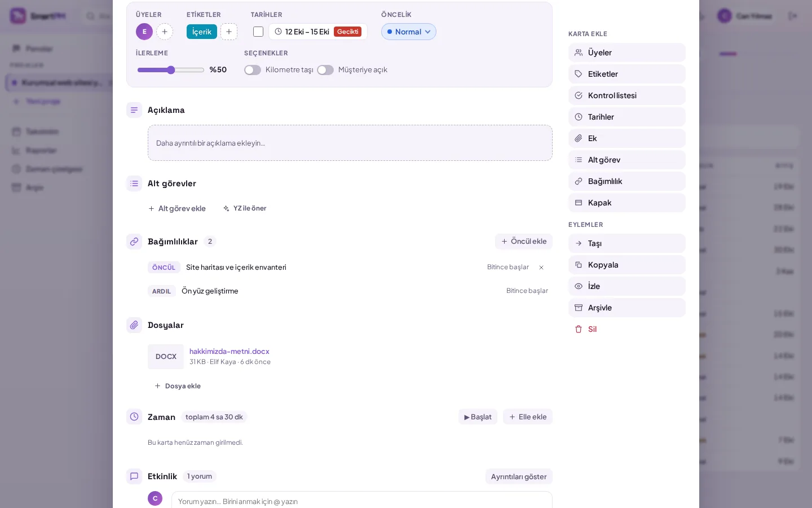The image size is (812, 508).
Task: Click the Tarihler clock icon in sidebar
Action: click(x=579, y=117)
